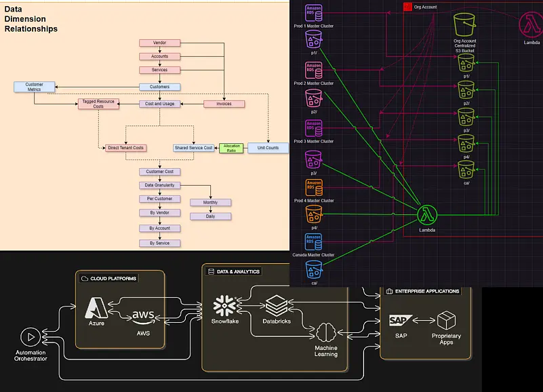The image size is (543, 392).
Task: Select the Databricks stacked layers icon
Action: 277,303
